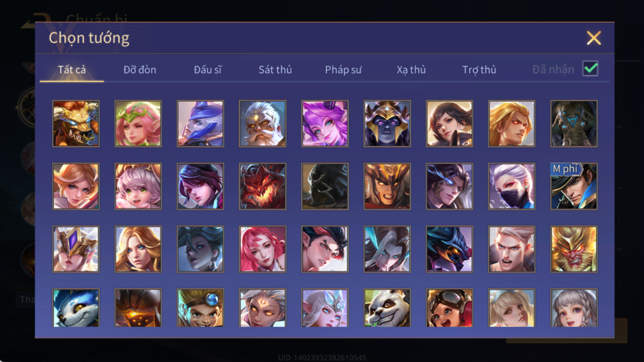Screen dimensions: 644x362
Task: Open the Sát thủ tab
Action: (275, 70)
